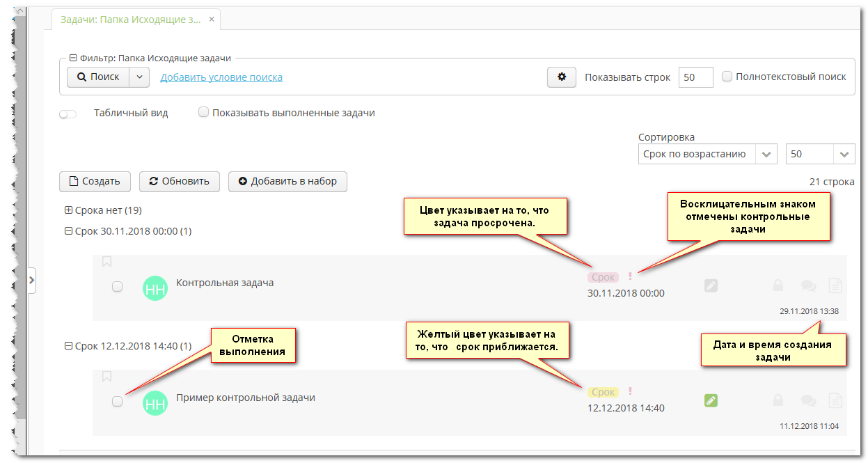Click the 'Показывать строк' input field
This screenshot has height=463, width=868.
pyautogui.click(x=695, y=77)
